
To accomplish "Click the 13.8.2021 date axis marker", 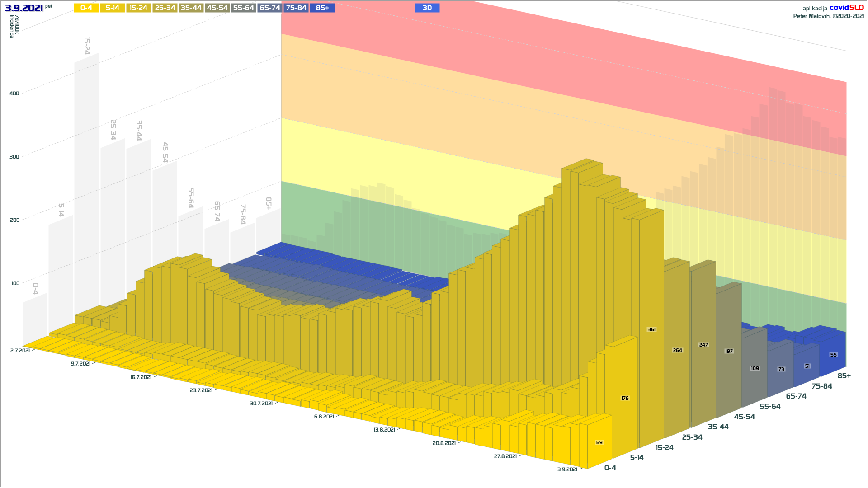I will (384, 430).
